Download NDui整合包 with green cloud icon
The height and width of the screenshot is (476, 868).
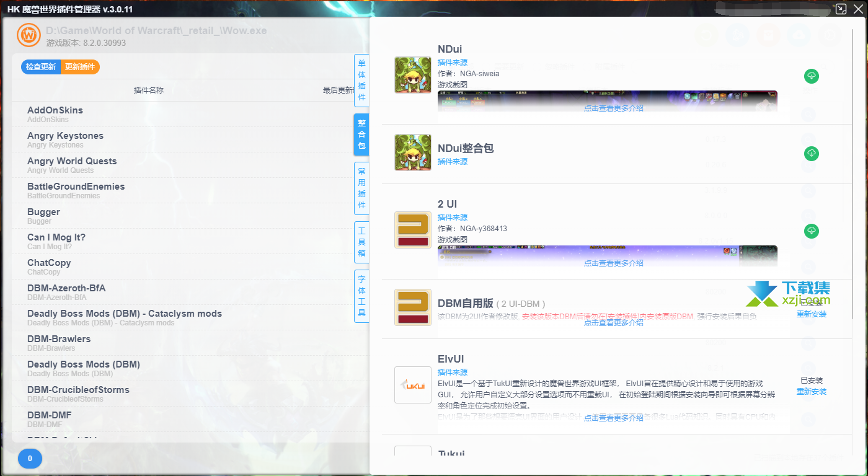(x=812, y=153)
